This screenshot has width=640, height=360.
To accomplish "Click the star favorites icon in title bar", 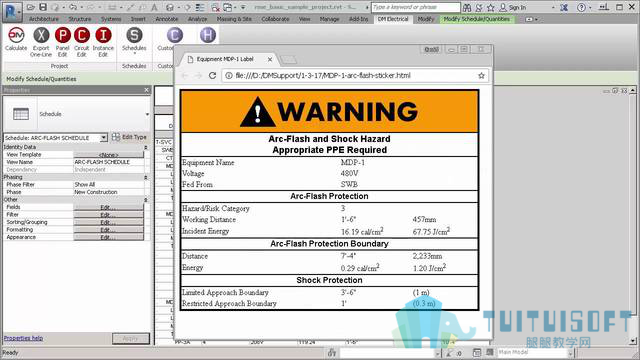I will (x=491, y=7).
